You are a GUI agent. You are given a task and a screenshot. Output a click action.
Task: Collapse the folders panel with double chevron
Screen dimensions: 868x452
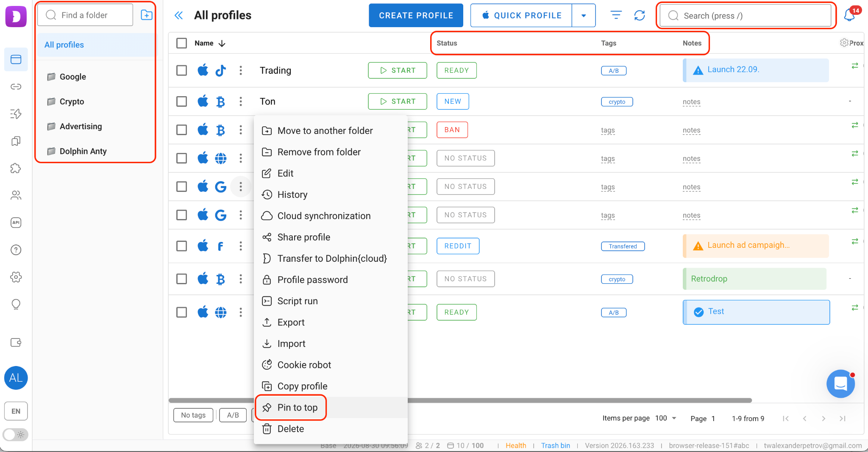tap(179, 16)
